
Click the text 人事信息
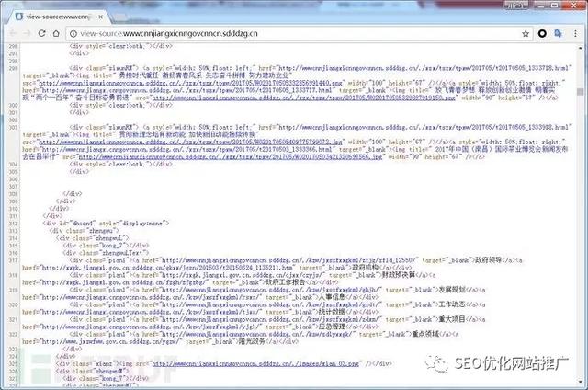coord(332,297)
